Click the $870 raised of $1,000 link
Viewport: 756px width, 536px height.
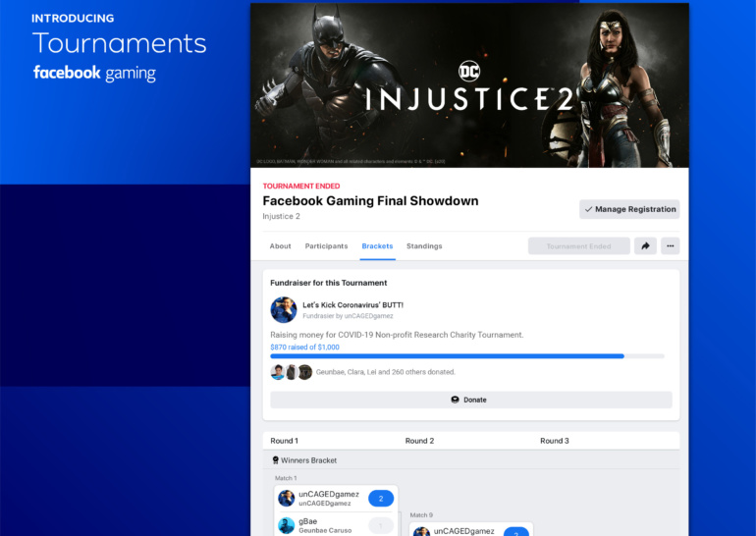(304, 348)
